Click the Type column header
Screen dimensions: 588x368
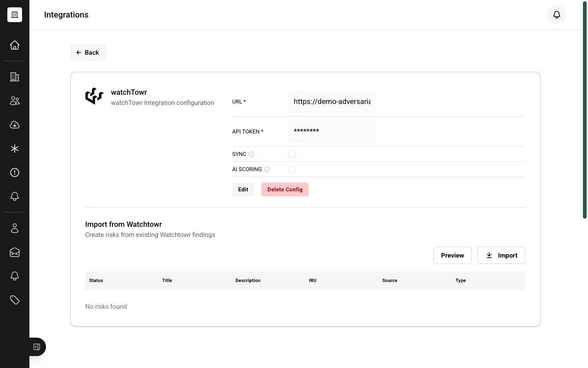point(461,281)
